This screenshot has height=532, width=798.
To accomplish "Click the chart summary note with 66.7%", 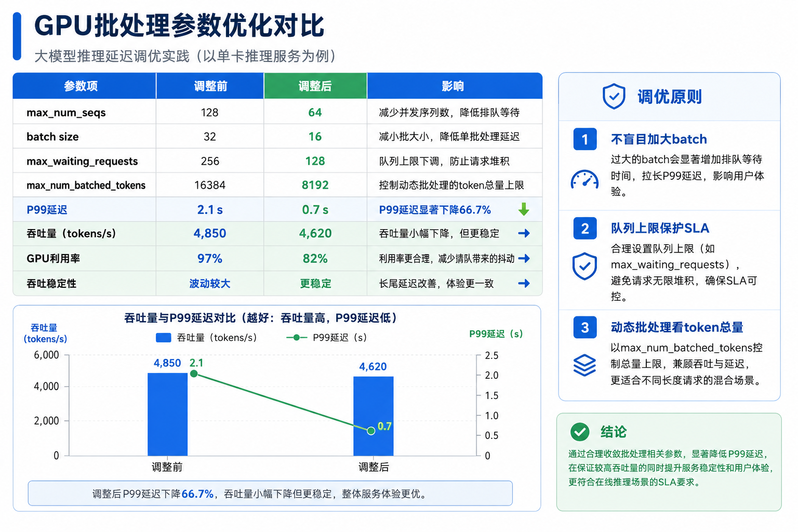I will tap(270, 494).
